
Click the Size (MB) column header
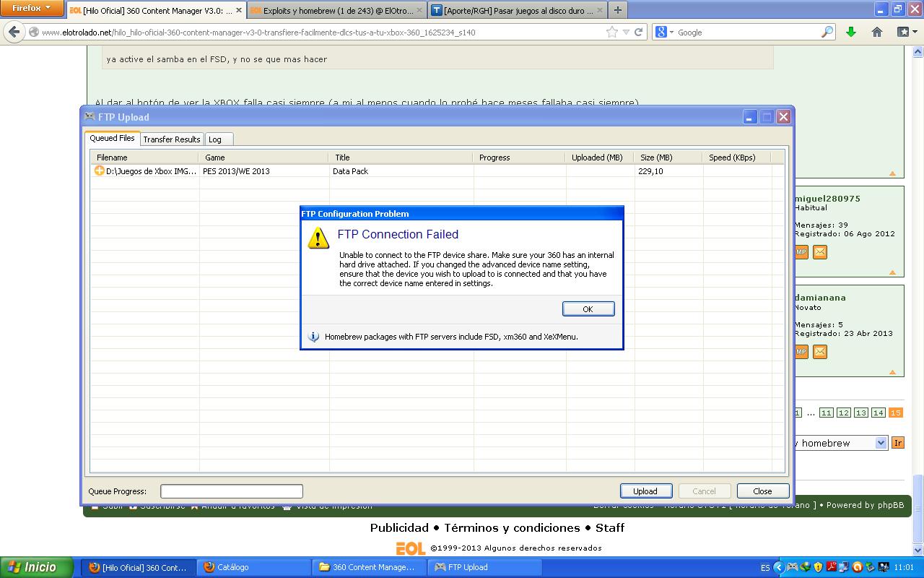668,158
